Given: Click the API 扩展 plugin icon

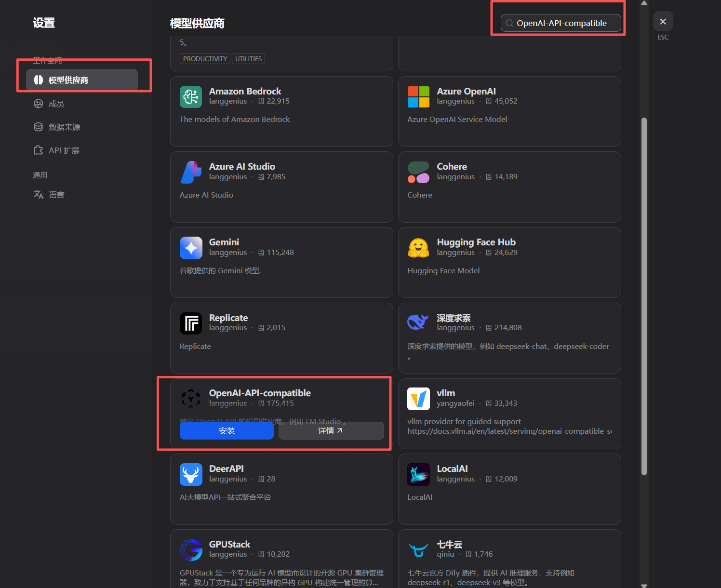Looking at the screenshot, I should click(x=39, y=150).
